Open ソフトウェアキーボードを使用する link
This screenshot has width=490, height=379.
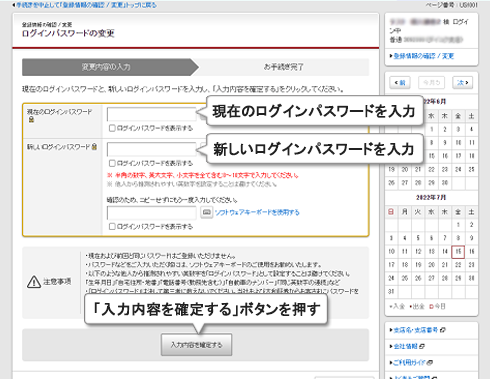point(257,212)
